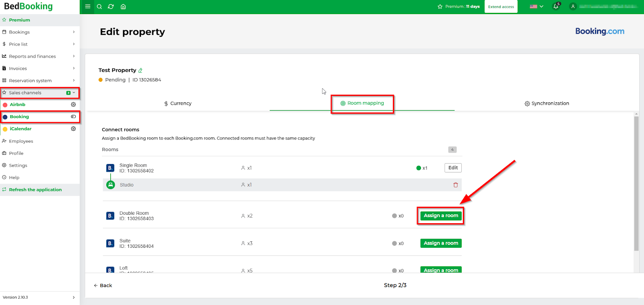
Task: Click the BedBooking logo
Action: click(28, 6)
